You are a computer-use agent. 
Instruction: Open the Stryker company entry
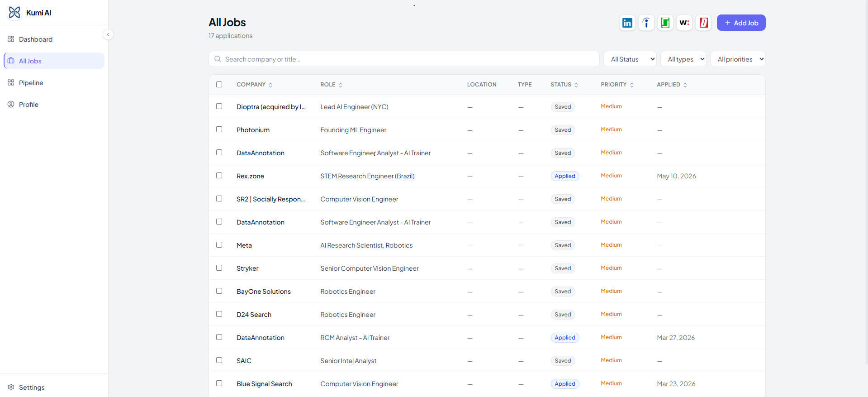coord(247,268)
